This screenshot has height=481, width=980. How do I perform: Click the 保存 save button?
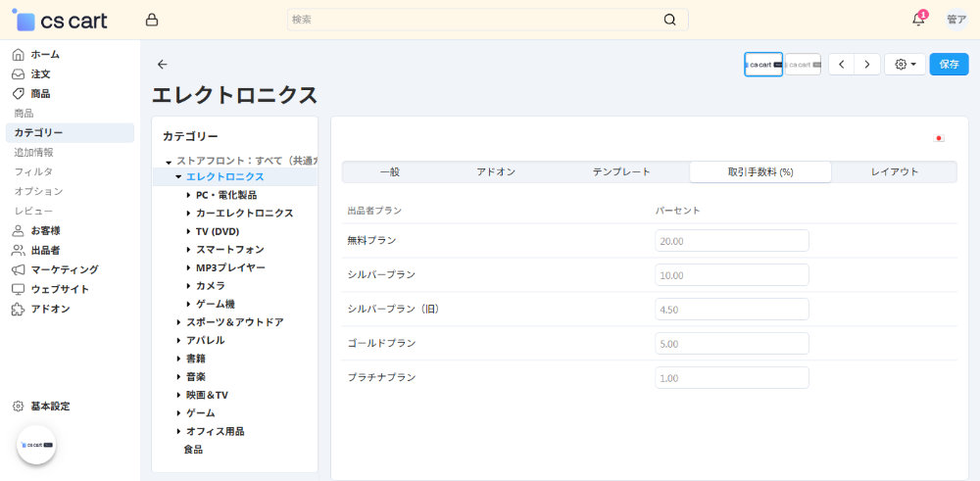(949, 65)
